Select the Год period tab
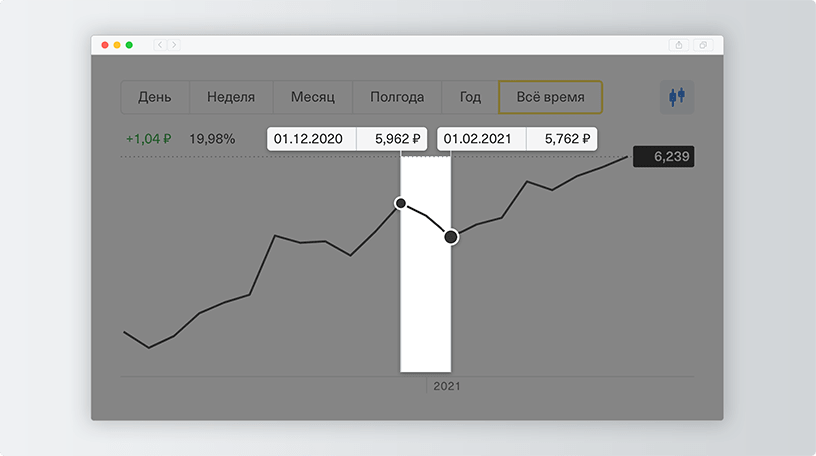 tap(470, 97)
